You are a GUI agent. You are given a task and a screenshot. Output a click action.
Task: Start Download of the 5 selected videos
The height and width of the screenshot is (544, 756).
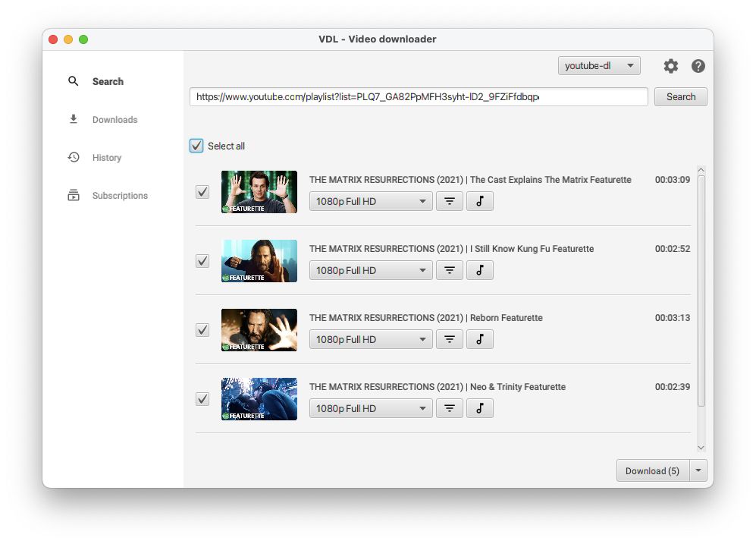click(652, 470)
